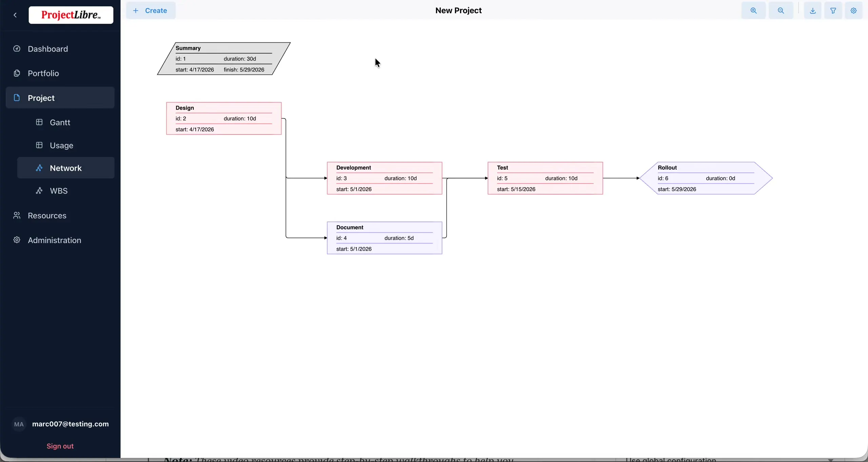This screenshot has width=868, height=462.
Task: Click the Portfolio documents icon
Action: click(17, 73)
